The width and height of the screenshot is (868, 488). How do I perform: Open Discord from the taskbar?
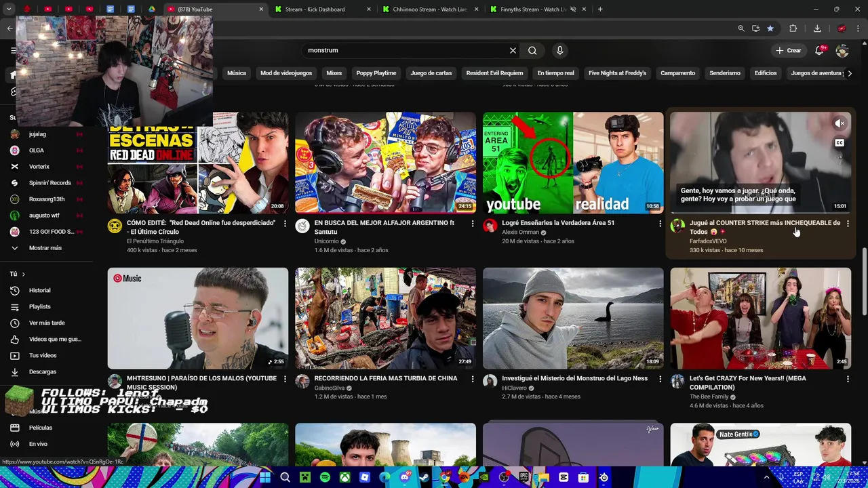[x=405, y=477]
